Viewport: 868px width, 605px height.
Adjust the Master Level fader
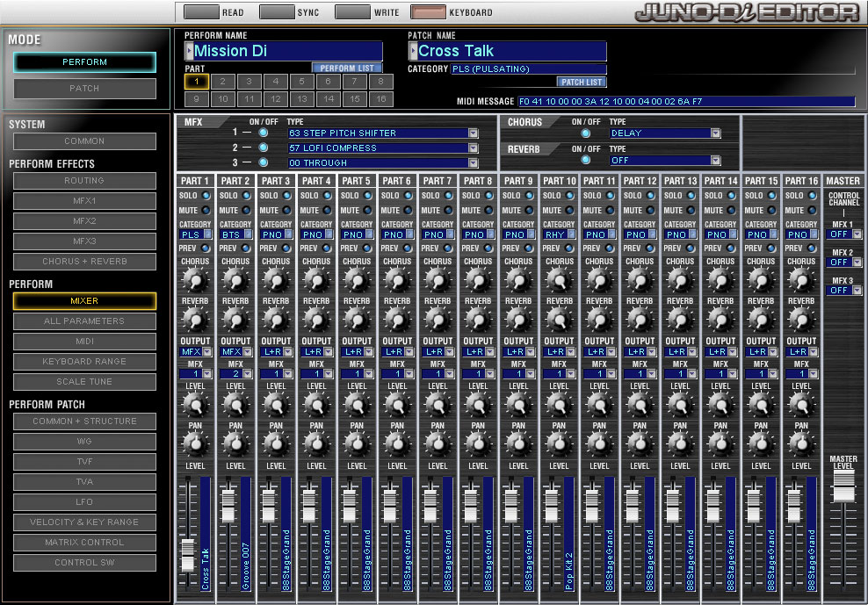843,486
